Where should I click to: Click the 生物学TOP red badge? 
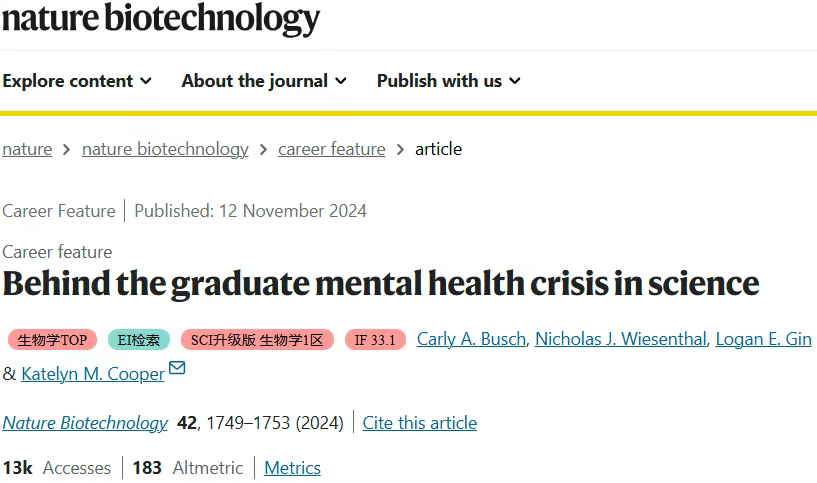tap(52, 340)
